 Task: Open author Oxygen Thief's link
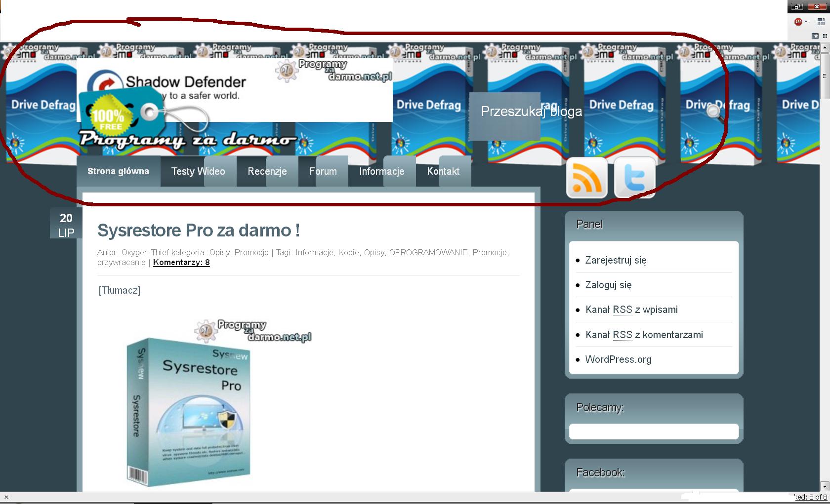tap(146, 252)
